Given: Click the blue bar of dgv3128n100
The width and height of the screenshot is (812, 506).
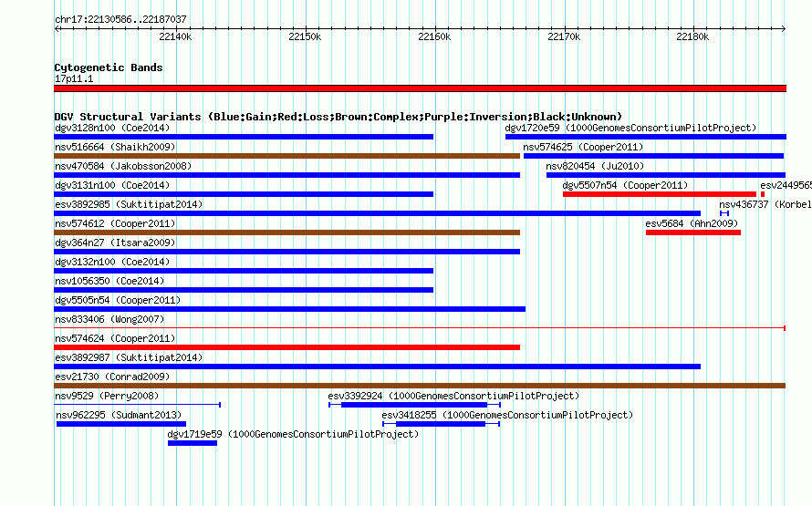Looking at the screenshot, I should coord(244,137).
